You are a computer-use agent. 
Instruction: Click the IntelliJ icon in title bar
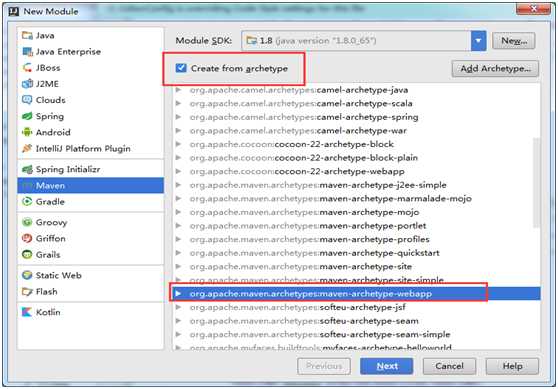(x=14, y=11)
